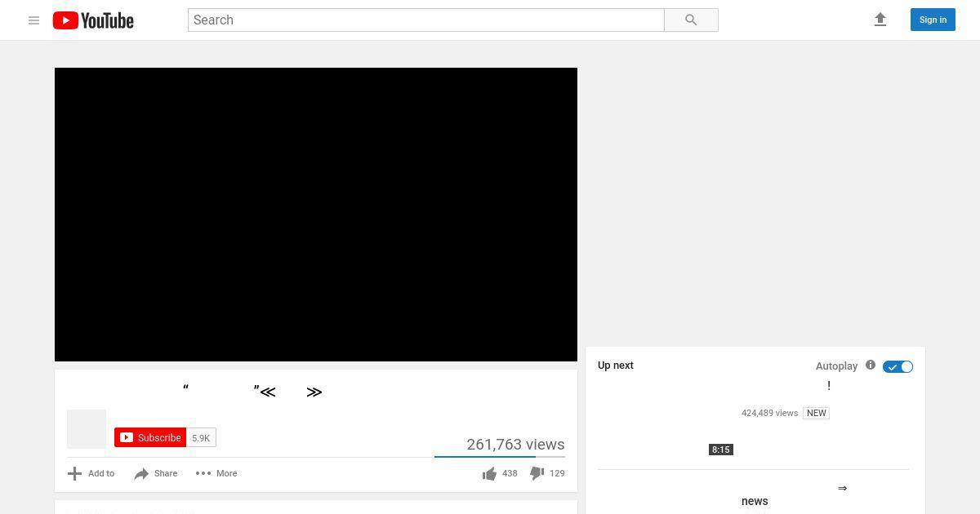Click the 8:15 duration label

[x=720, y=450]
